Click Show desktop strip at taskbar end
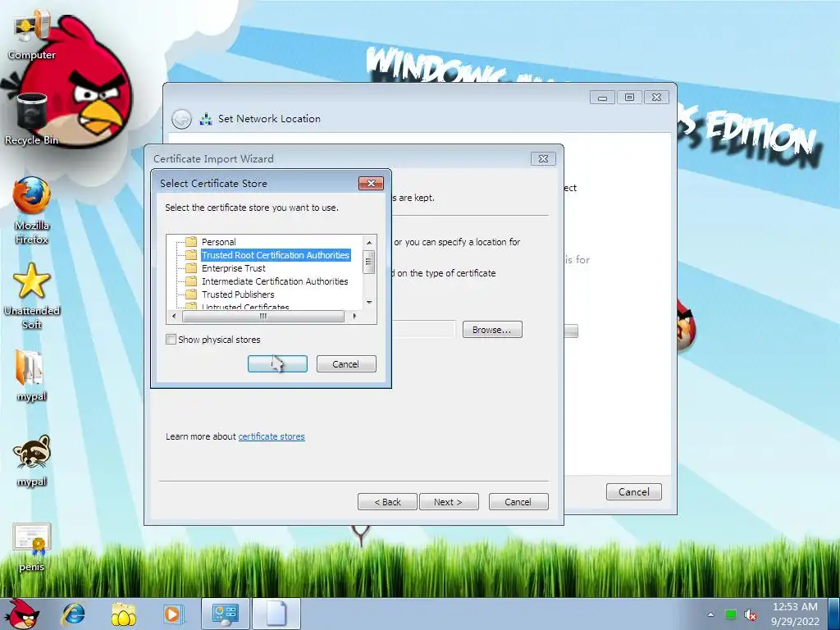Image resolution: width=840 pixels, height=630 pixels. (833, 614)
